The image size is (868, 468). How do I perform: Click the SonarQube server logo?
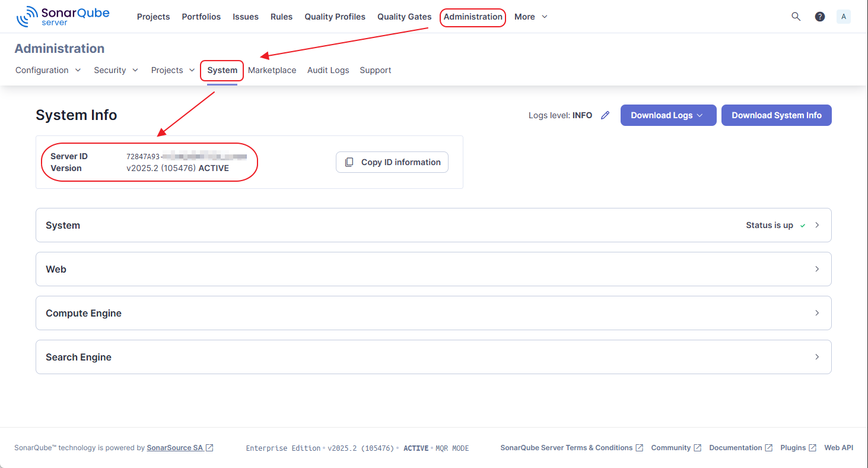click(x=63, y=17)
